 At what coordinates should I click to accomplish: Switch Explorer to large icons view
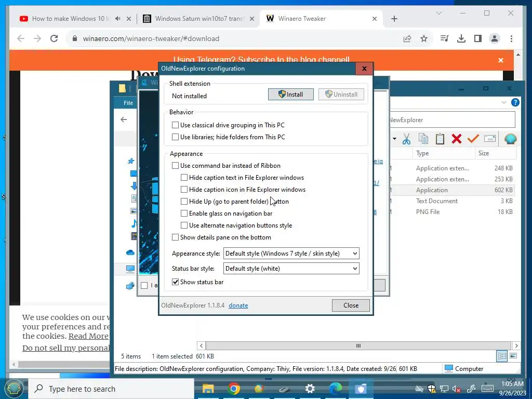coord(513,356)
